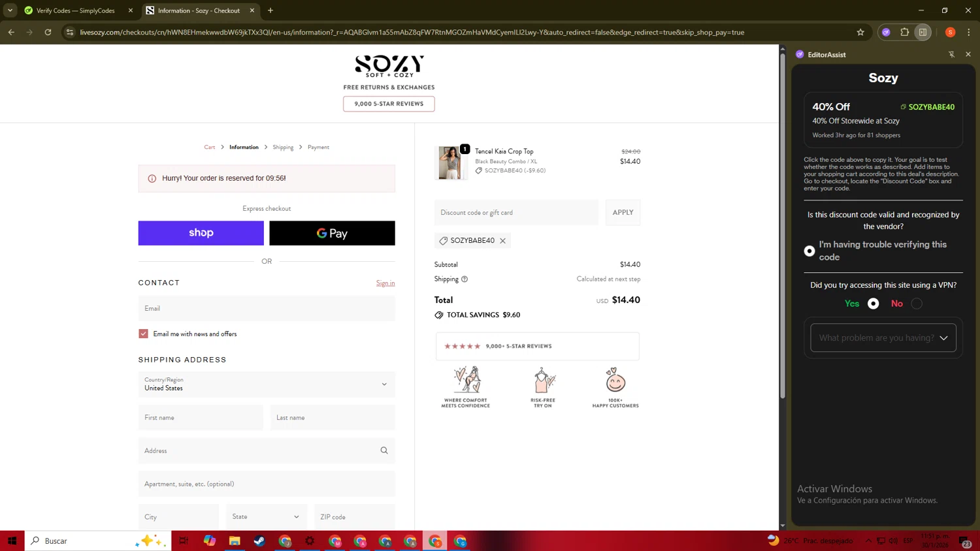The height and width of the screenshot is (551, 980).
Task: Open the EditorAssist extension icon in toolbar
Action: point(886,32)
